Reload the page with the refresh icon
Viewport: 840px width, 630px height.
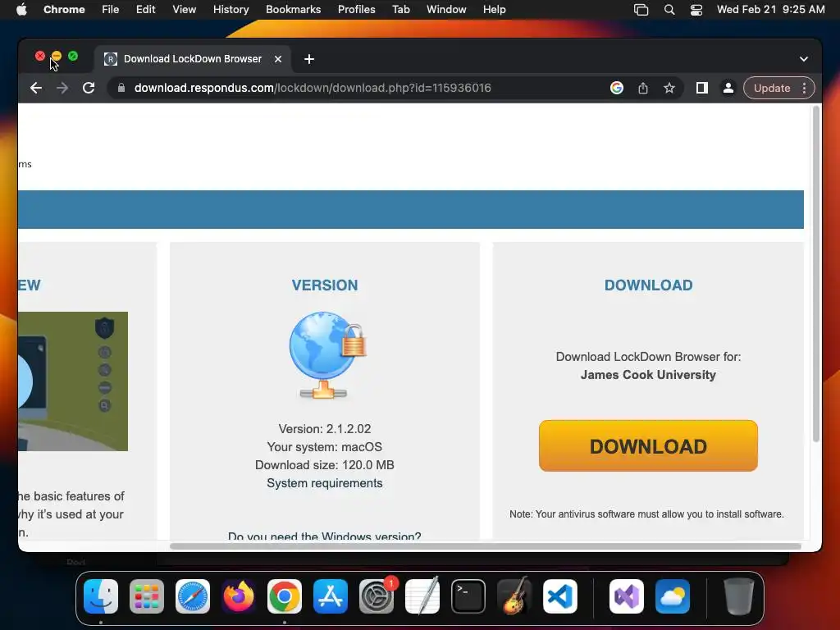pyautogui.click(x=89, y=88)
